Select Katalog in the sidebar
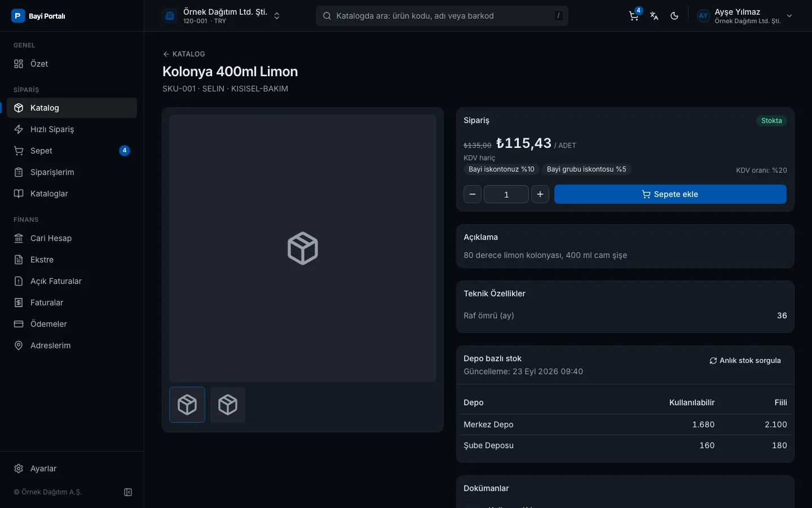Image resolution: width=812 pixels, height=508 pixels. pos(72,108)
